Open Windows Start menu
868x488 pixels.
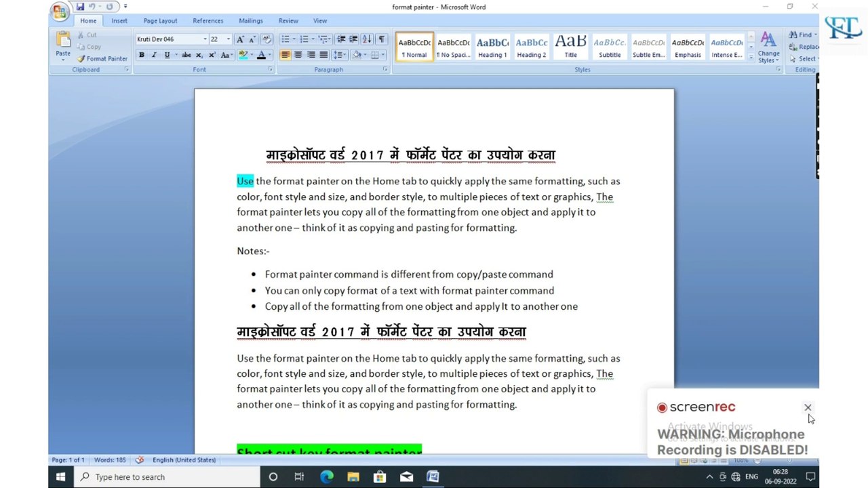60,477
